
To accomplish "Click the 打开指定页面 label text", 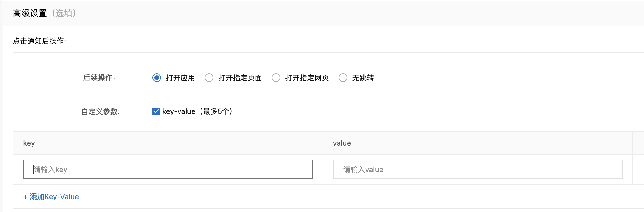I will point(240,78).
